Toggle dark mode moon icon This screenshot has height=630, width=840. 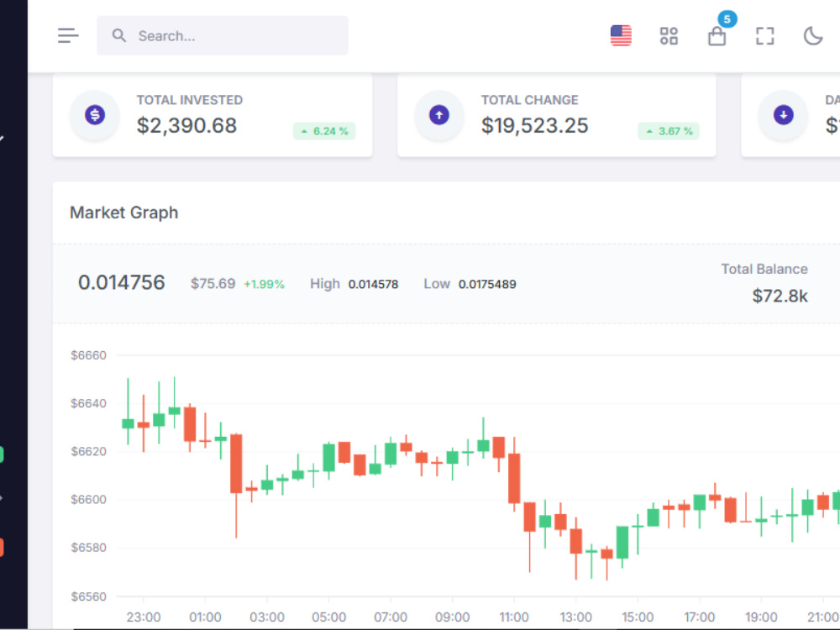(x=812, y=36)
